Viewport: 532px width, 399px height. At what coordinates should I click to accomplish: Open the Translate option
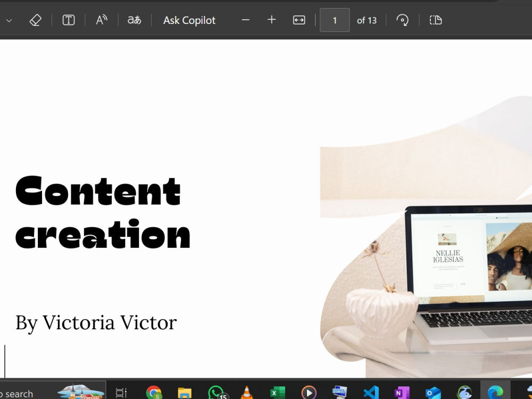[135, 20]
